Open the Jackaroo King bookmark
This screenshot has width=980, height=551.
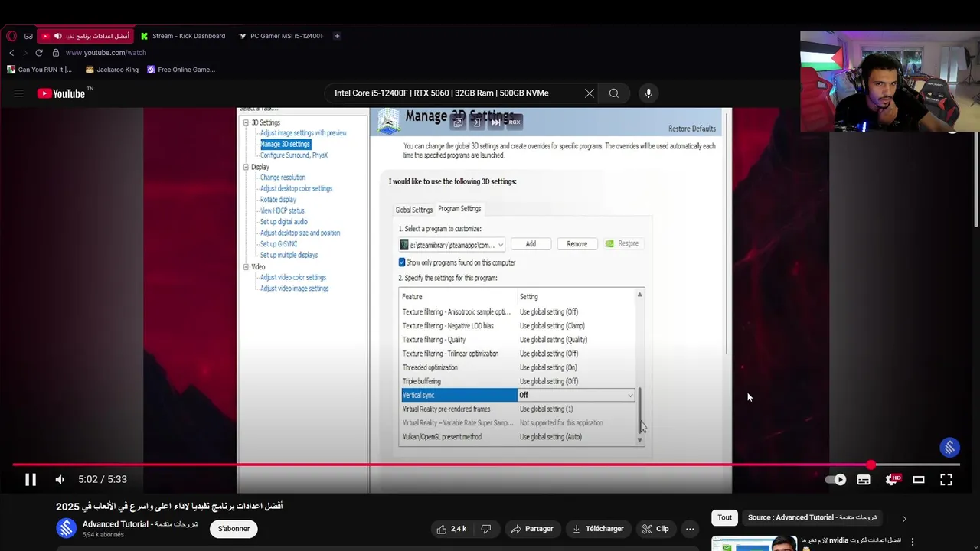[x=112, y=70]
